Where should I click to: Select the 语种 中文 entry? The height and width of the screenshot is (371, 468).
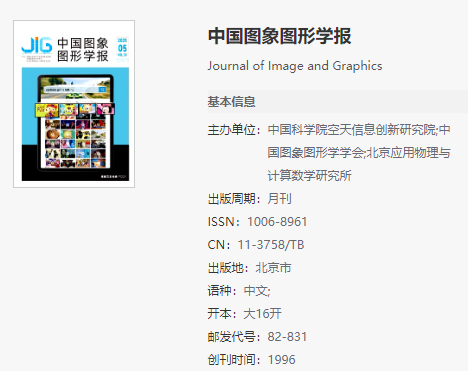239,291
